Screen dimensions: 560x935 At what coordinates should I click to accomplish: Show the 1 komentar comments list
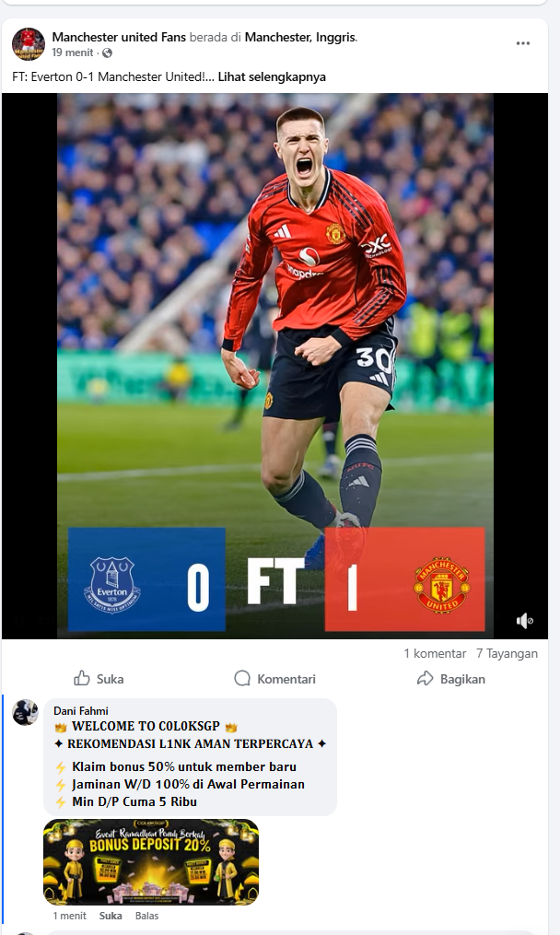pyautogui.click(x=435, y=653)
